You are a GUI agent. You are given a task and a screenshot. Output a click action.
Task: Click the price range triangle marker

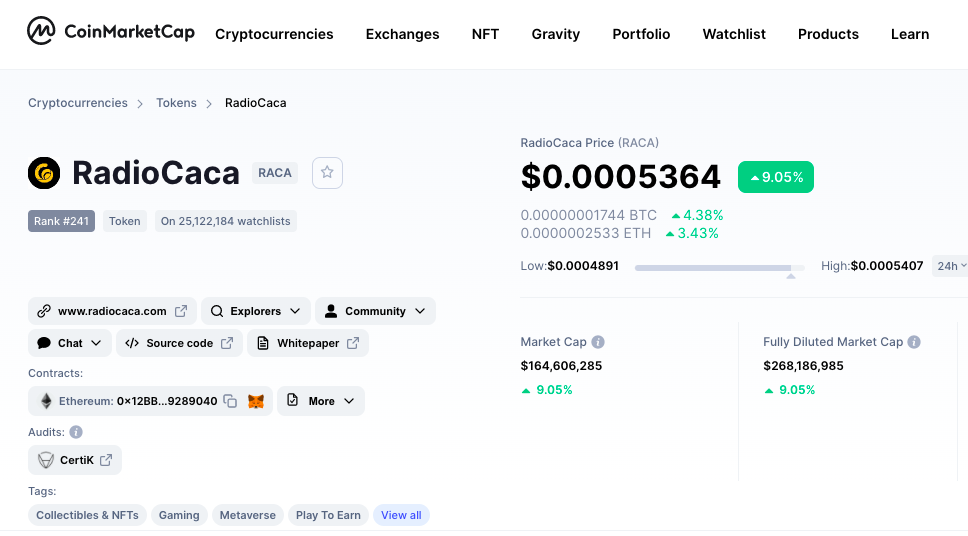click(x=791, y=276)
